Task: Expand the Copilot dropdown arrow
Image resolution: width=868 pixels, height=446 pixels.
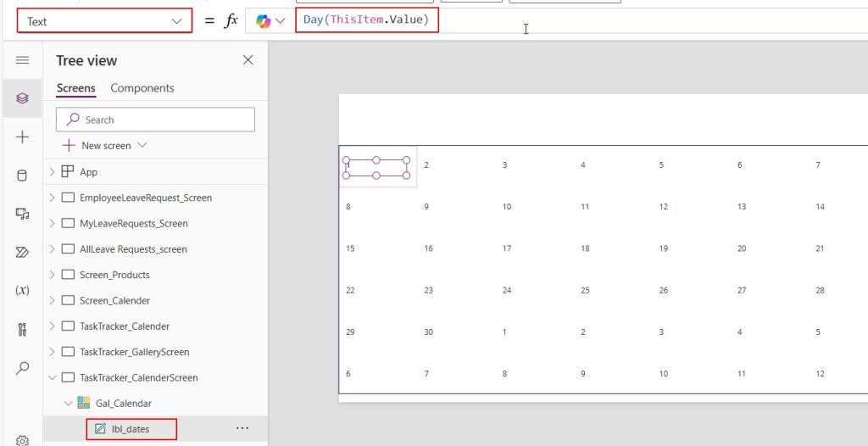Action: [280, 21]
